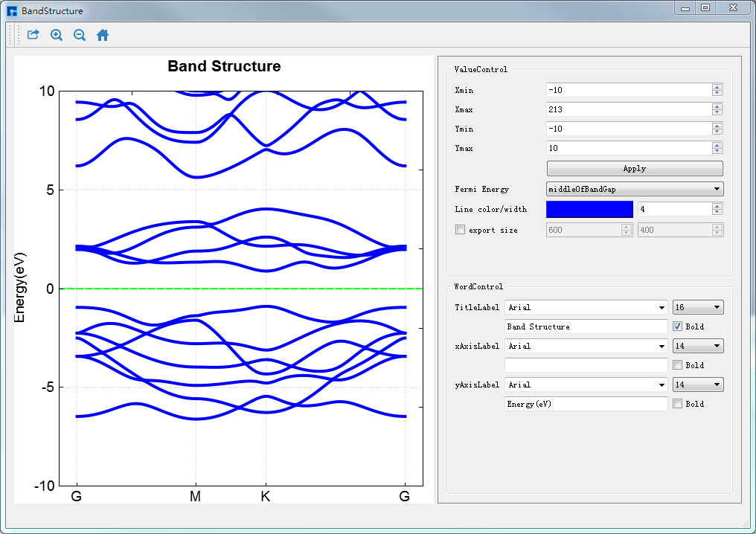The height and width of the screenshot is (534, 756).
Task: Decrease the line width with down arrow
Action: [717, 213]
